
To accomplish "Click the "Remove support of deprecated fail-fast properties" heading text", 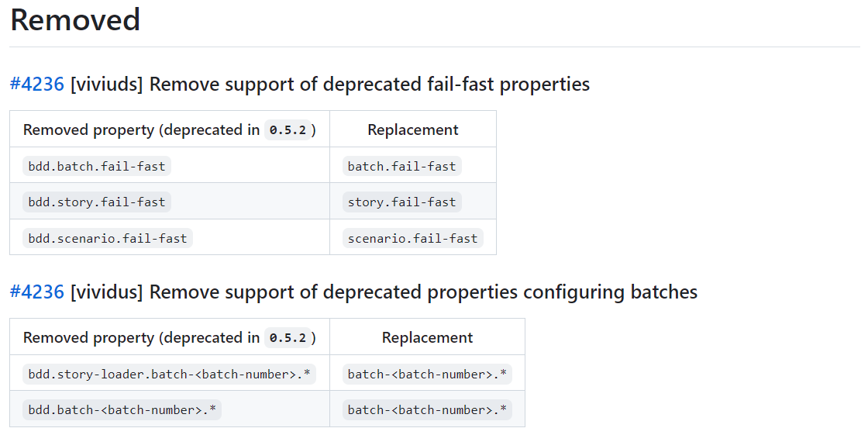I will pyautogui.click(x=369, y=84).
